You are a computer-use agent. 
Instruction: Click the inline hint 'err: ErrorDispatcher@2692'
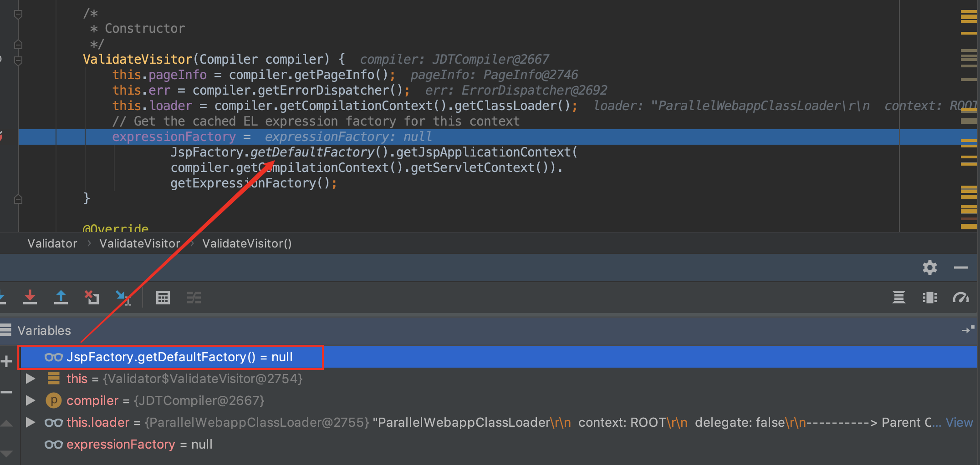click(x=516, y=91)
